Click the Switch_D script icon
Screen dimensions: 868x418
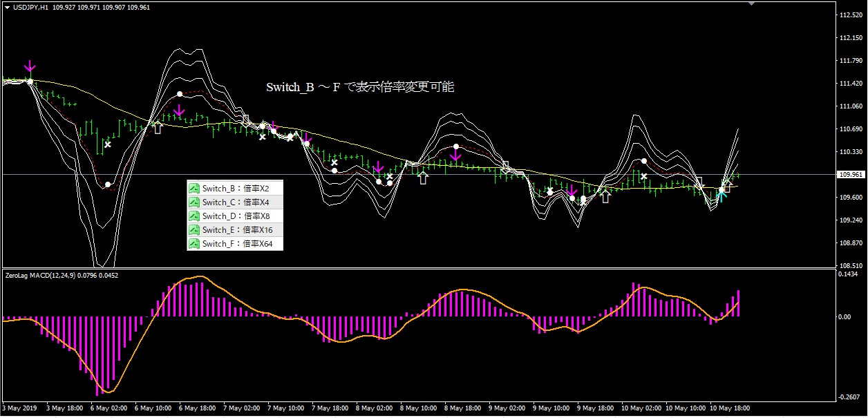(195, 216)
